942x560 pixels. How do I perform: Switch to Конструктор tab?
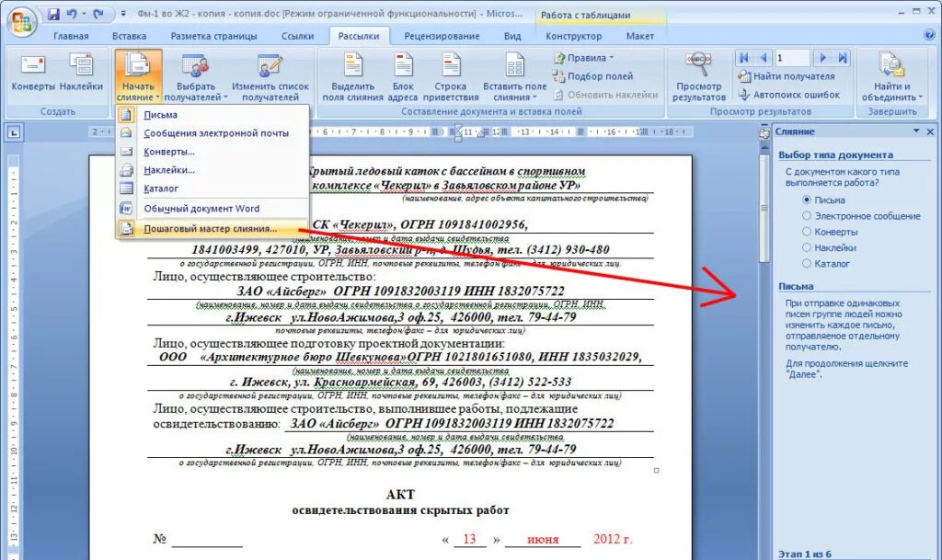(x=573, y=36)
